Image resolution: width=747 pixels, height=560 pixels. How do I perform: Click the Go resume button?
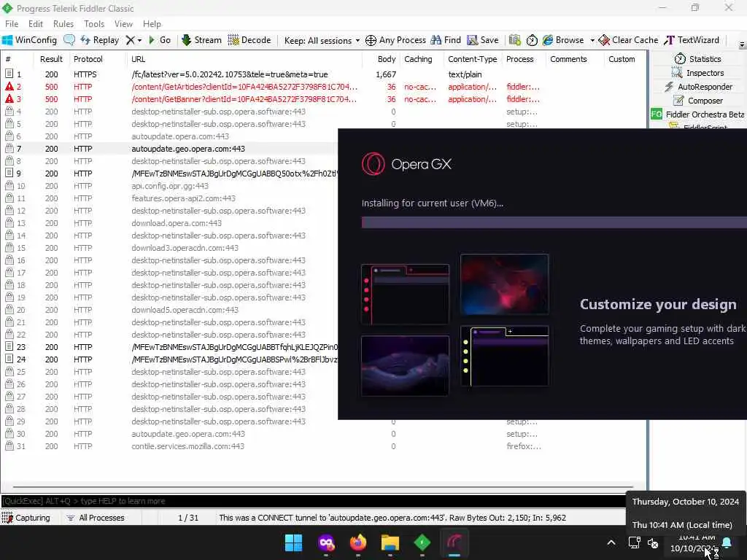(160, 40)
